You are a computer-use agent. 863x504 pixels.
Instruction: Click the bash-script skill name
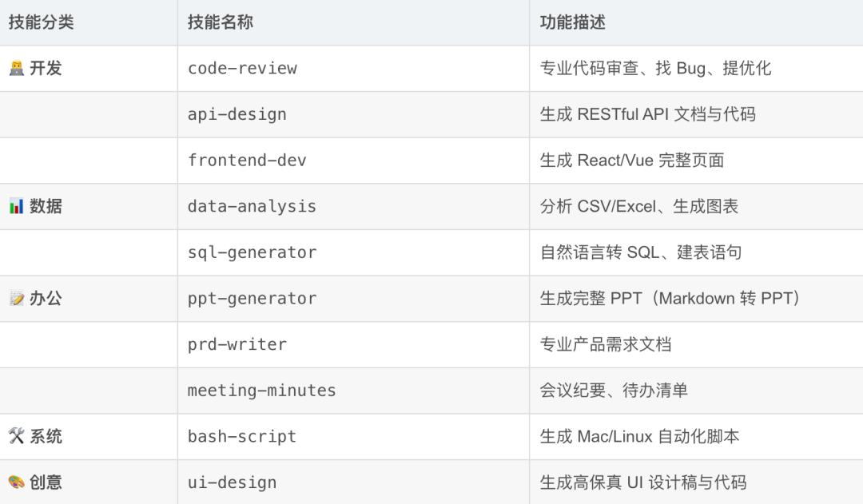point(242,436)
